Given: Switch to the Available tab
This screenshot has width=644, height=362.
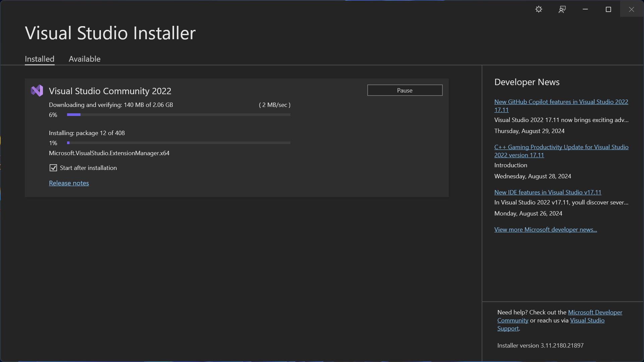Looking at the screenshot, I should [85, 59].
